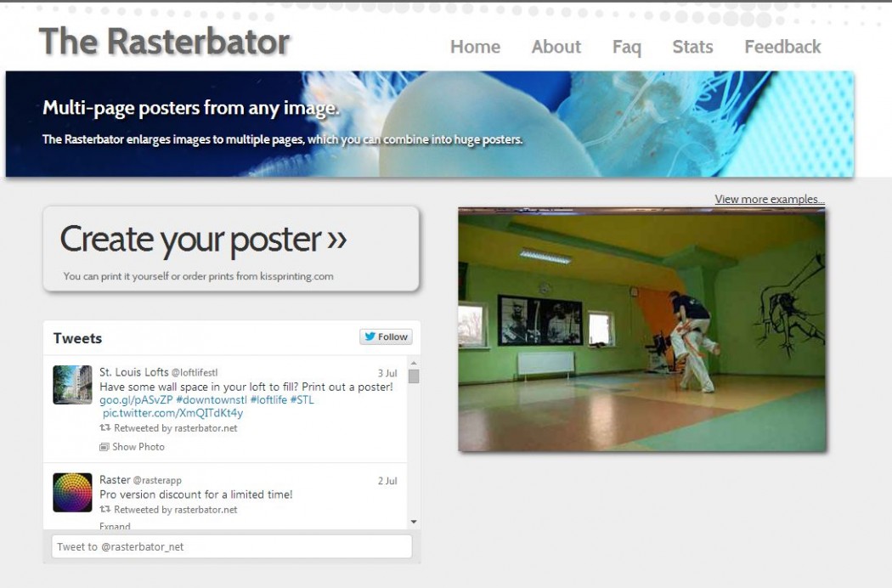Open the Home menu item
892x588 pixels.
475,47
